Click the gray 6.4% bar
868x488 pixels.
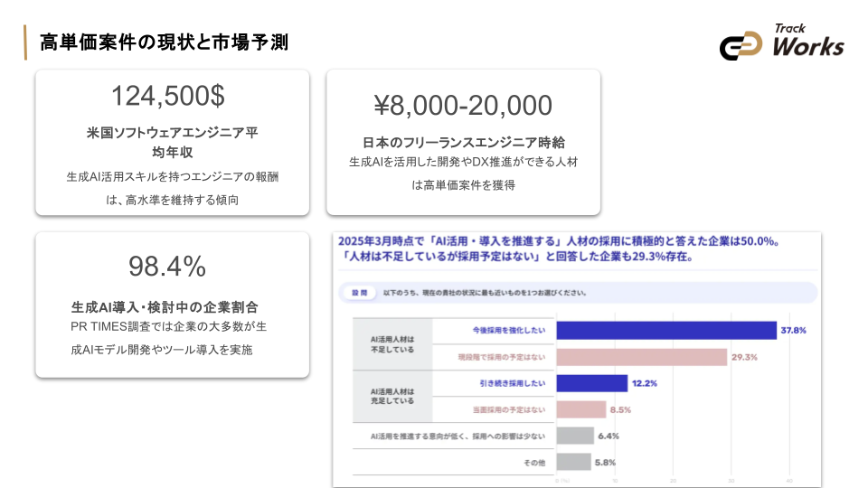(x=575, y=436)
